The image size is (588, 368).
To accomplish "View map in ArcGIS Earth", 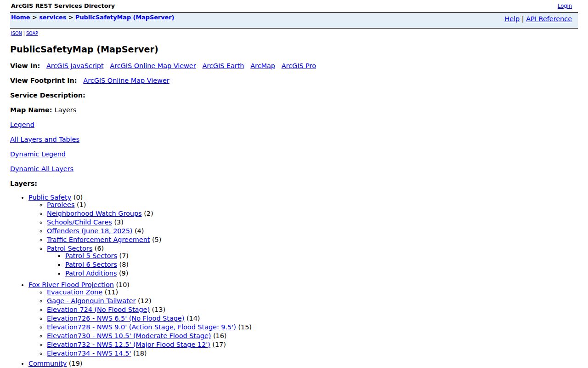I will point(223,66).
